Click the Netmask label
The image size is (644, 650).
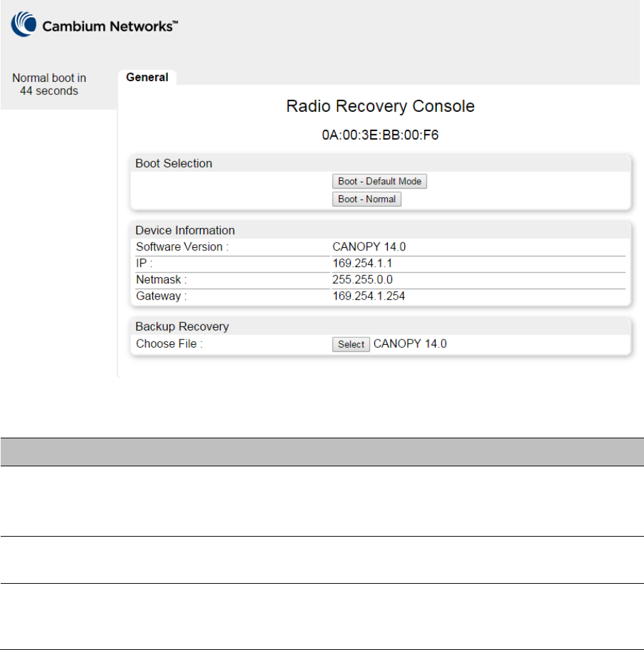[x=161, y=280]
